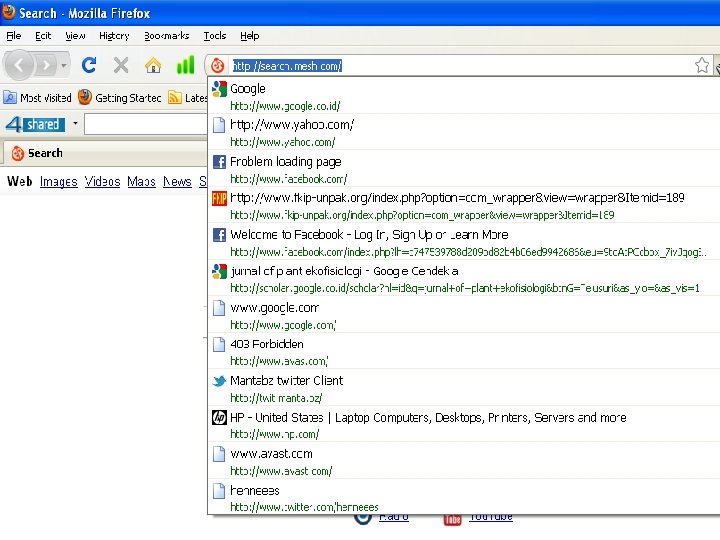Viewport: 720px width, 540px height.
Task: Click the site icon in address bar
Action: click(x=218, y=66)
